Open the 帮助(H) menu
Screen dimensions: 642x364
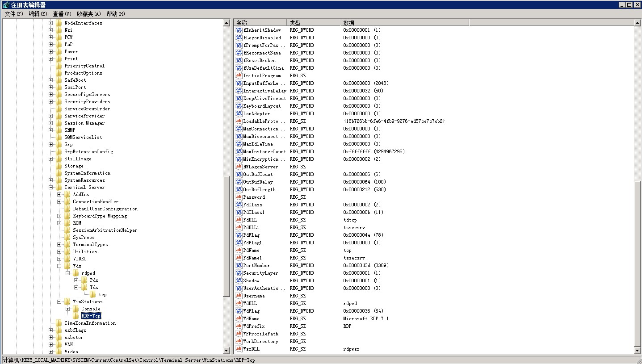pos(115,14)
